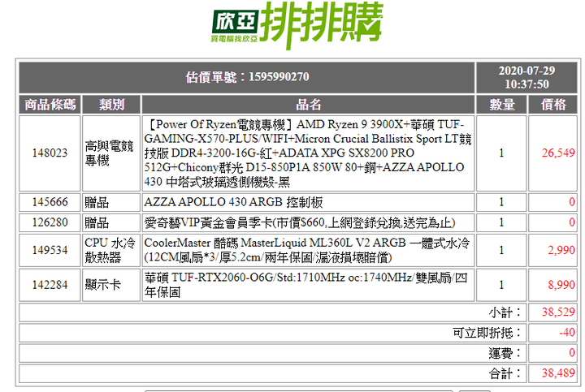Select product code 149534
This screenshot has height=392, width=585.
tap(50, 250)
